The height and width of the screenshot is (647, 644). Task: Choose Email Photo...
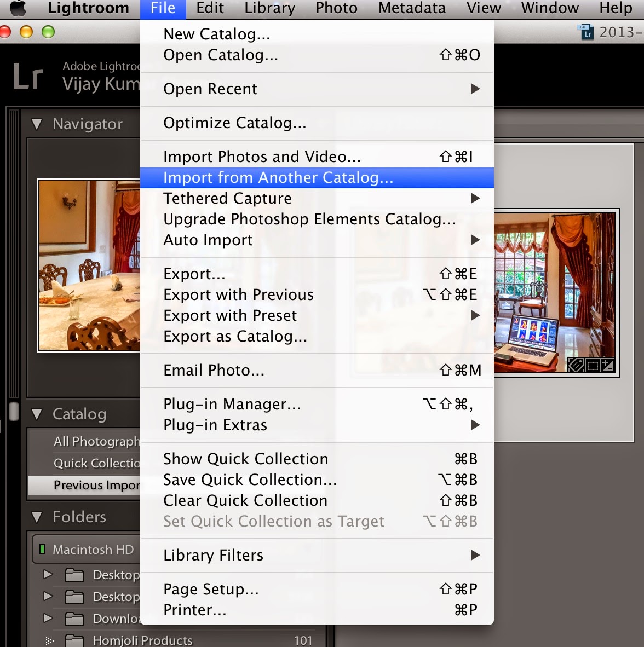(317, 370)
